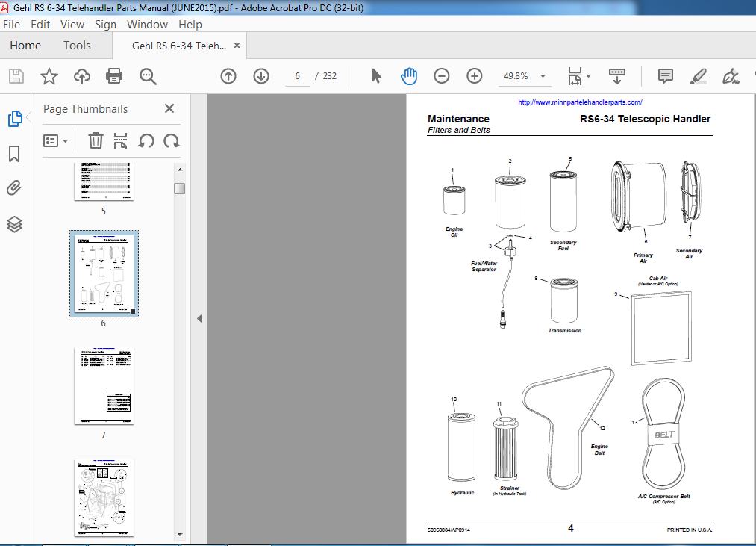Select page 5 thumbnail
756x546 pixels.
click(x=104, y=182)
